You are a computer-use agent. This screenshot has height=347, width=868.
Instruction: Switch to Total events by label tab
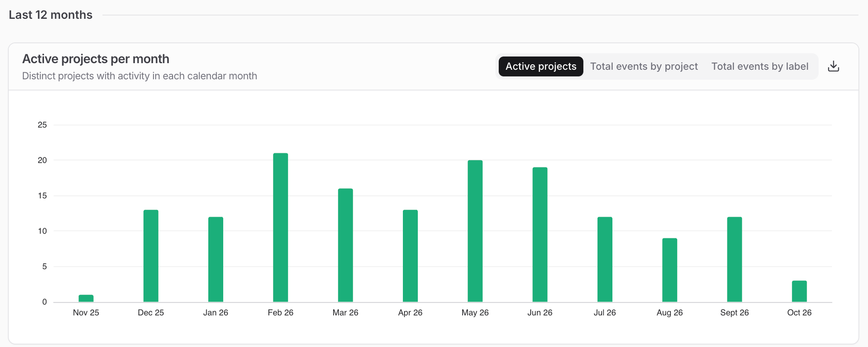click(760, 66)
